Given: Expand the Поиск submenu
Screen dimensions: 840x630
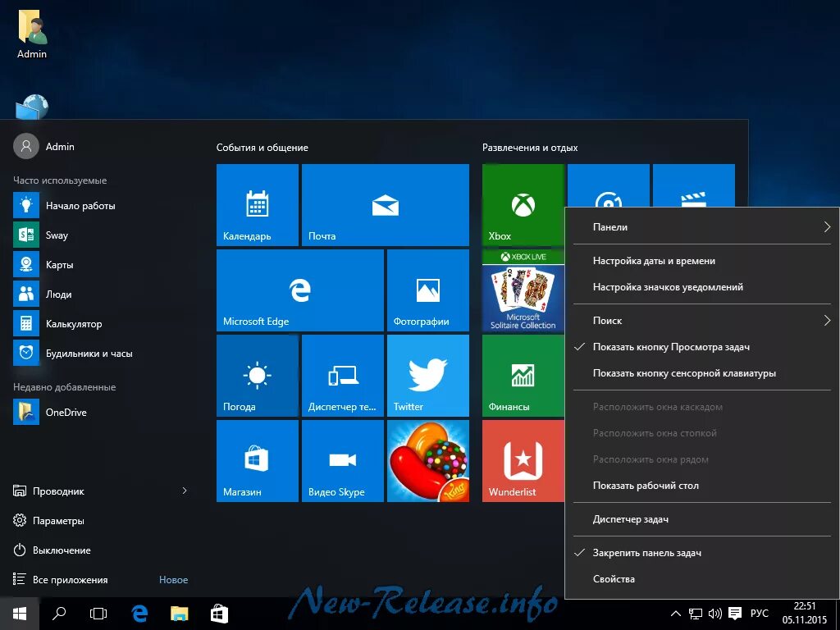Looking at the screenshot, I should click(702, 321).
